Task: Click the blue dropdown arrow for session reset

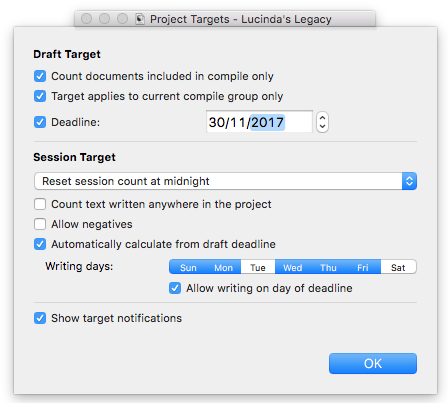Action: point(409,181)
